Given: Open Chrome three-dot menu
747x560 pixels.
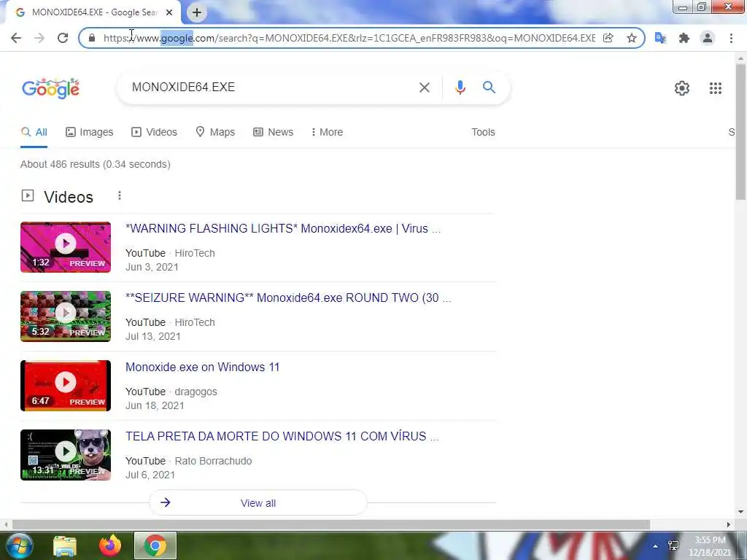Looking at the screenshot, I should coord(731,38).
